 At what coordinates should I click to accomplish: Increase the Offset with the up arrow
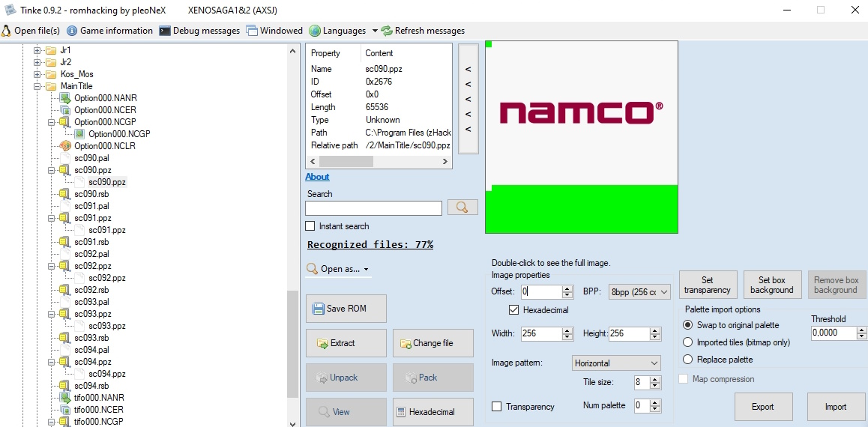tap(567, 288)
